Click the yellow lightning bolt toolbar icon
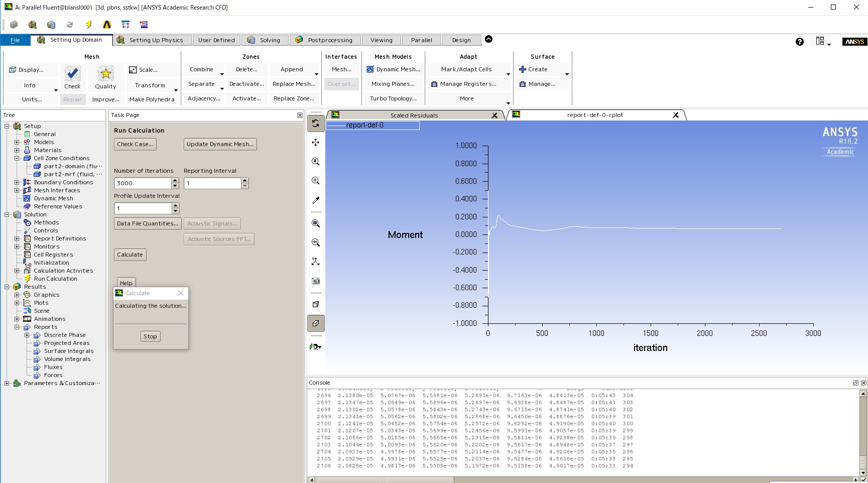This screenshot has width=868, height=483. 89,25
